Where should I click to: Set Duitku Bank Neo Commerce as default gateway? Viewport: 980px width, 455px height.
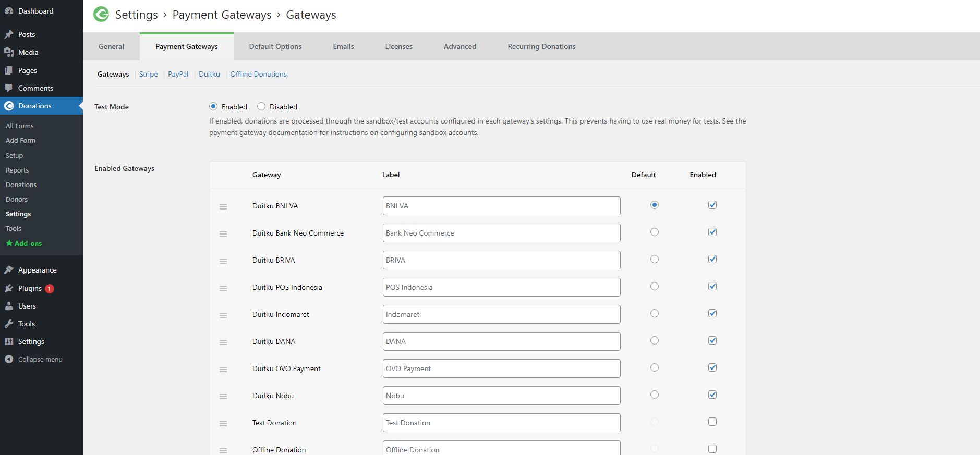coord(655,232)
